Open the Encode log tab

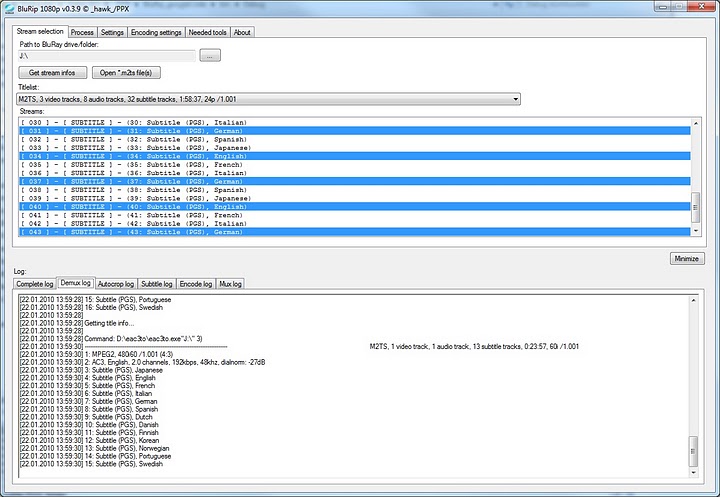(195, 284)
